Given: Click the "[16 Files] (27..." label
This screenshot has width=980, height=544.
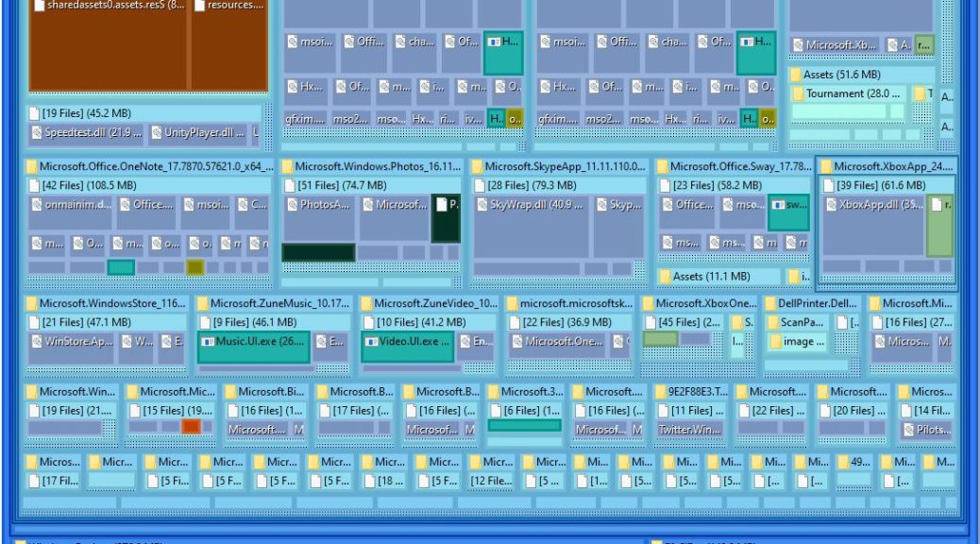Looking at the screenshot, I should pyautogui.click(x=918, y=323).
